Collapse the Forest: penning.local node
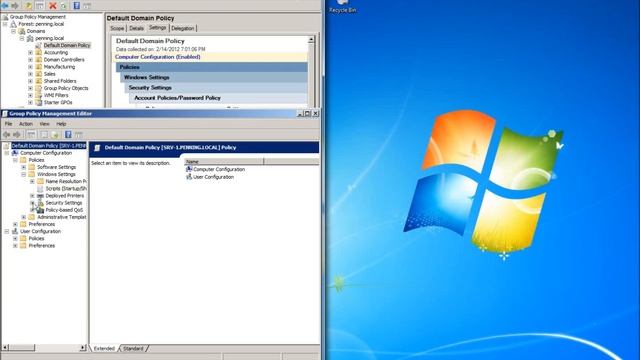This screenshot has width=640, height=360. pyautogui.click(x=5, y=24)
